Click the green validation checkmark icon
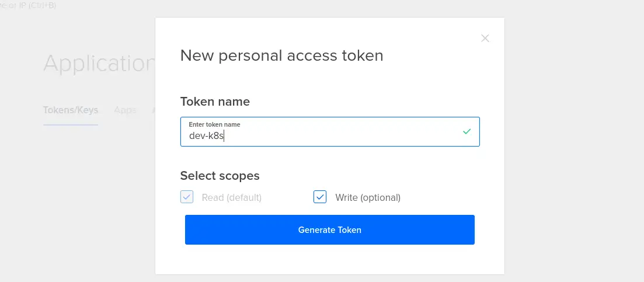Screen dimensions: 644x282 click(467, 131)
